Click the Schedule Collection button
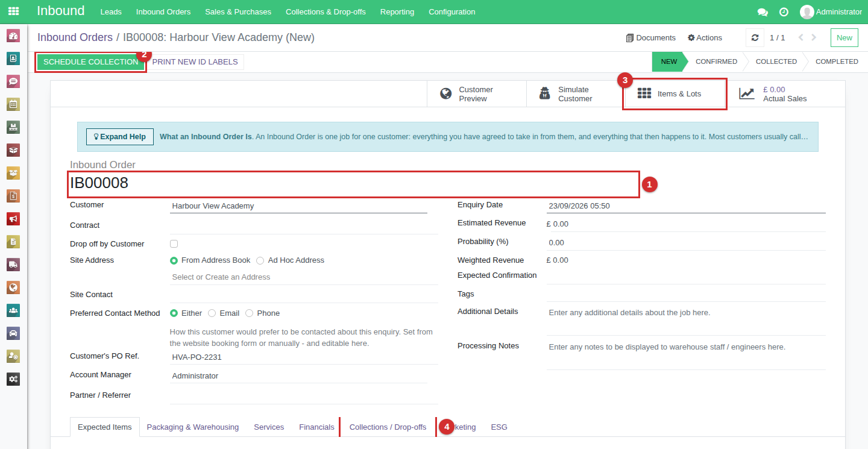 (x=91, y=62)
